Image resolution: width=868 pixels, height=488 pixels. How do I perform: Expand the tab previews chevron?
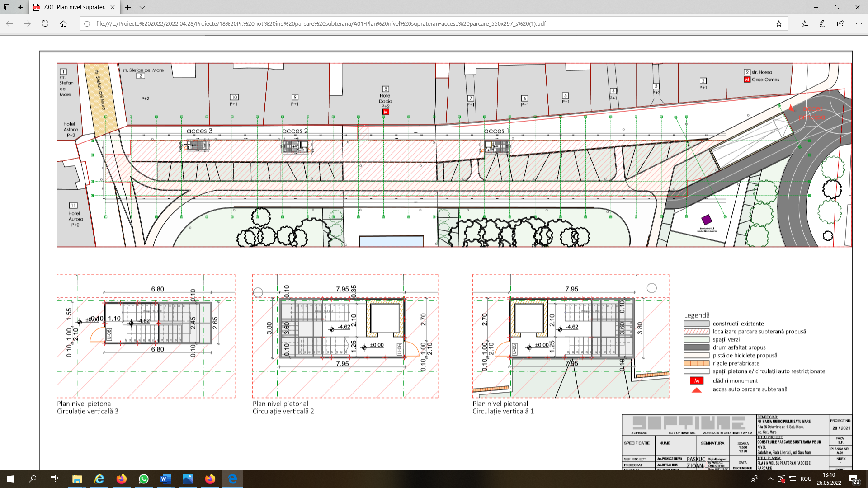(142, 7)
